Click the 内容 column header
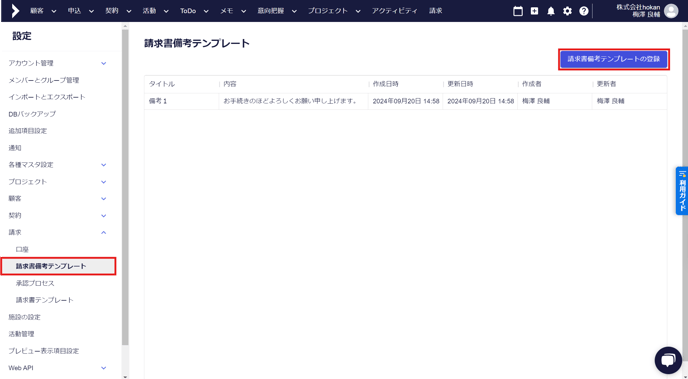The height and width of the screenshot is (379, 688). (x=230, y=84)
